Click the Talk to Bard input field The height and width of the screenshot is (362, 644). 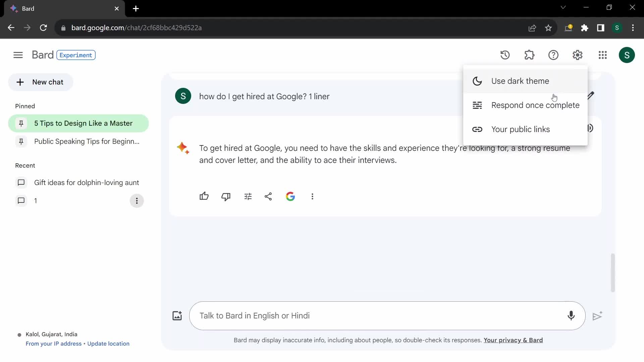click(x=388, y=315)
